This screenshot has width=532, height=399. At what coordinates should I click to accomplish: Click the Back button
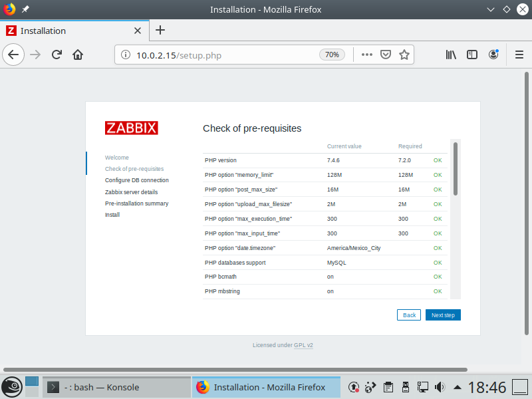pyautogui.click(x=409, y=315)
